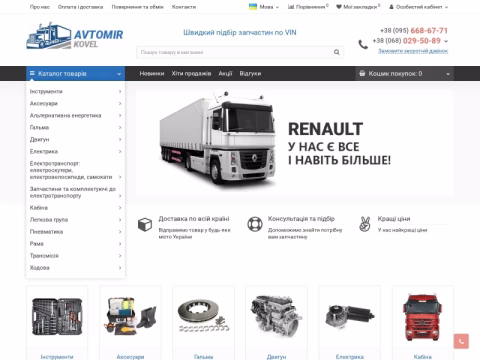The image size is (480, 360).
Task: Select Пневматика in the catalog menu
Action: [x=46, y=232]
